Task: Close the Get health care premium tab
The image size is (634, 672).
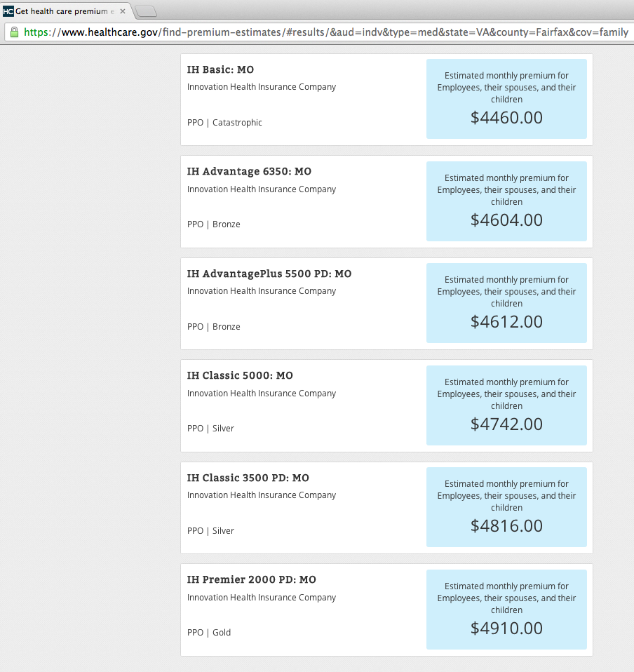Action: click(x=123, y=11)
